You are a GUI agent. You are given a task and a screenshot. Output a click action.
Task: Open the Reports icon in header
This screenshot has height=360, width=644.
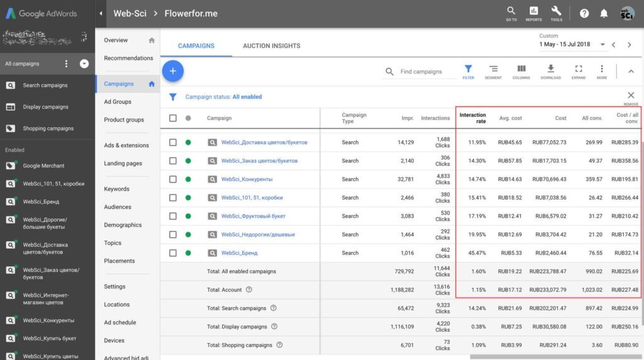533,11
